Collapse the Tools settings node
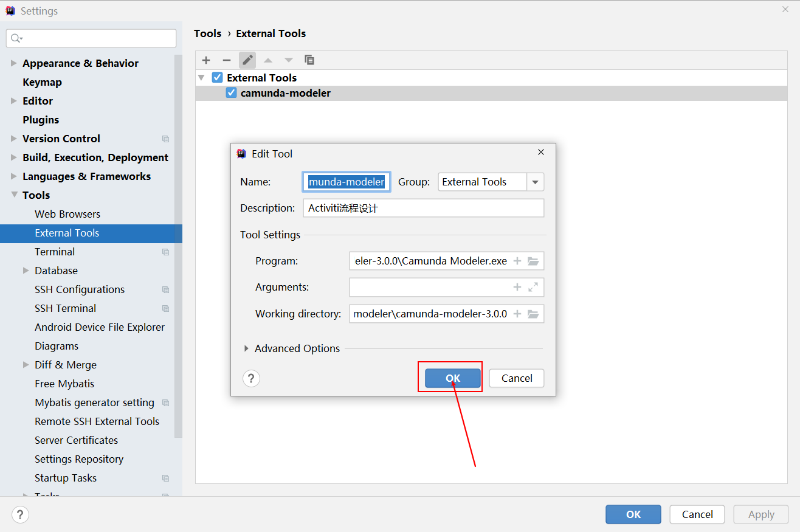The width and height of the screenshot is (800, 532). (x=14, y=195)
